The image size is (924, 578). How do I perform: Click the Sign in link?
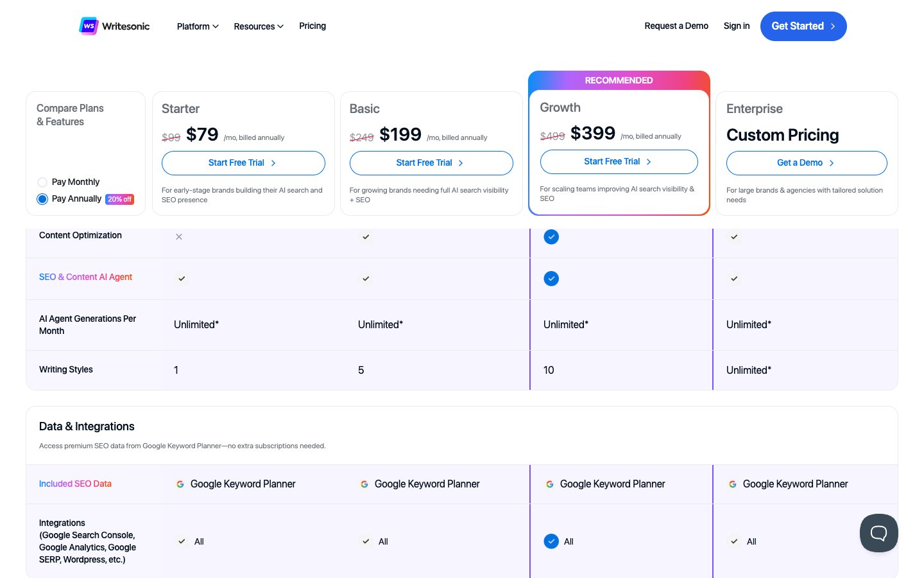tap(737, 26)
